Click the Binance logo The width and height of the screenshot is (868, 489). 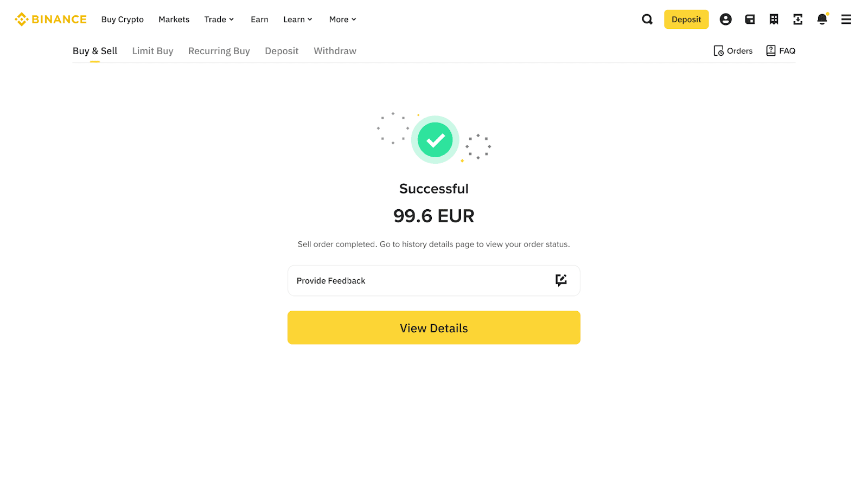pos(50,20)
